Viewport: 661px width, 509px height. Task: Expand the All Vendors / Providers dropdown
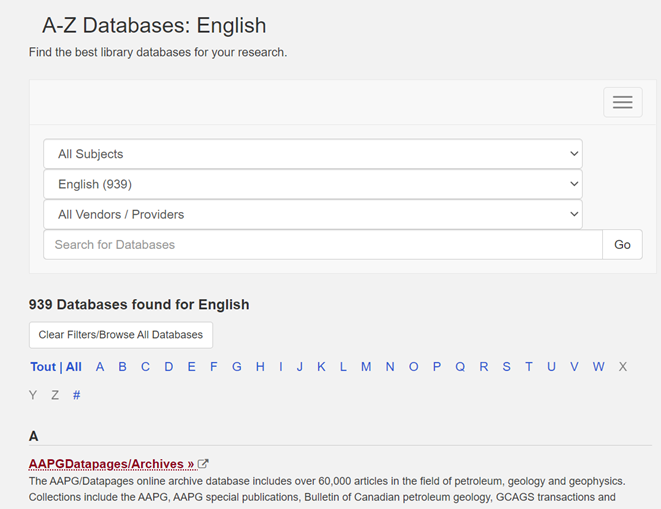coord(312,214)
